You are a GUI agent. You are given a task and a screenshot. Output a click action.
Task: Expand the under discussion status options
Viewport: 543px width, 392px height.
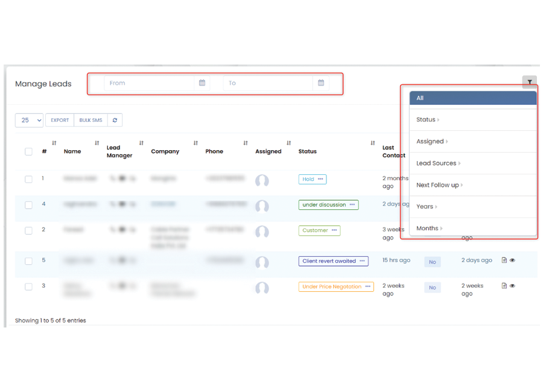tap(352, 205)
